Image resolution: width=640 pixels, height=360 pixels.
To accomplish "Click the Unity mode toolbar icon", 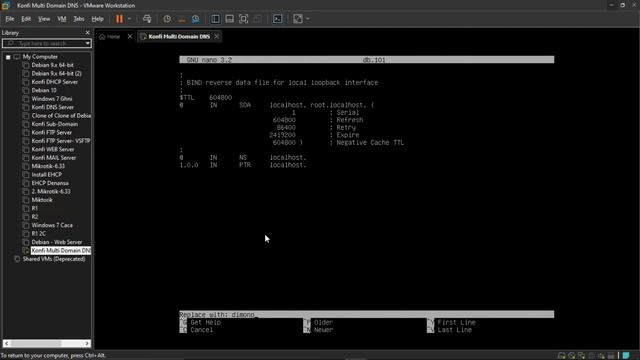I will click(258, 19).
